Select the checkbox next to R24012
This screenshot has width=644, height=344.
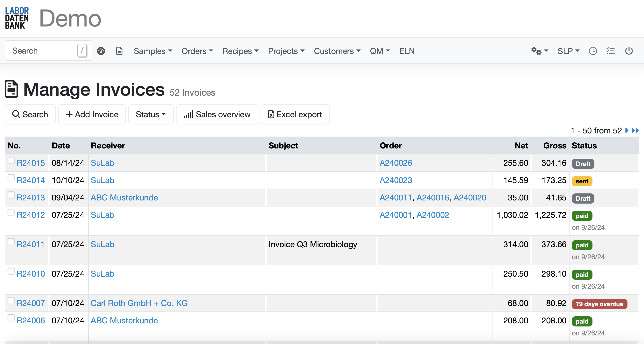click(x=11, y=212)
